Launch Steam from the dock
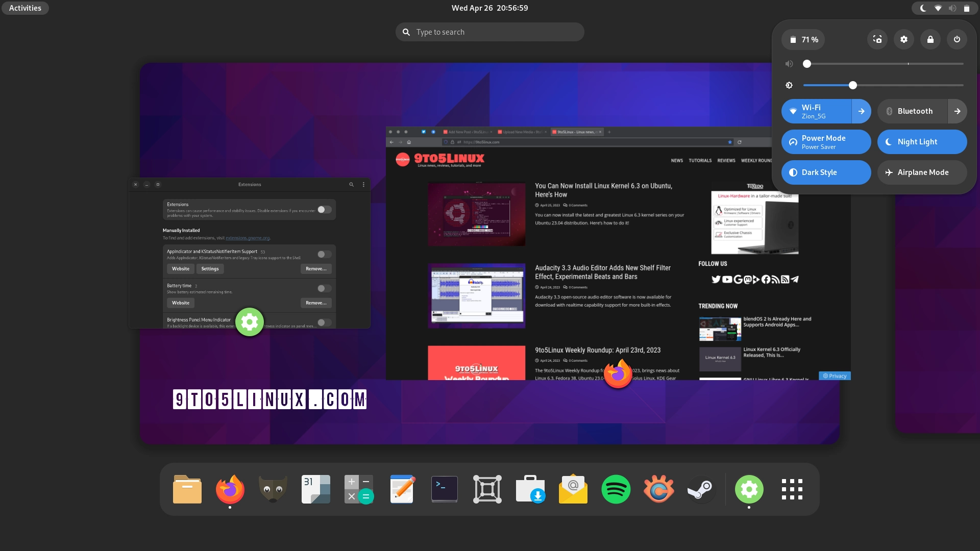Viewport: 980px width, 551px height. point(701,489)
